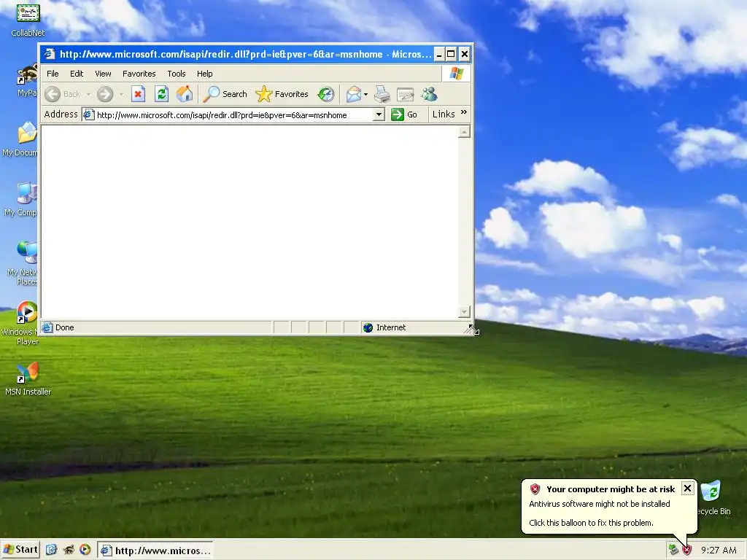747x560 pixels.
Task: Launch Media Player from Quick Launch
Action: pyautogui.click(x=85, y=550)
